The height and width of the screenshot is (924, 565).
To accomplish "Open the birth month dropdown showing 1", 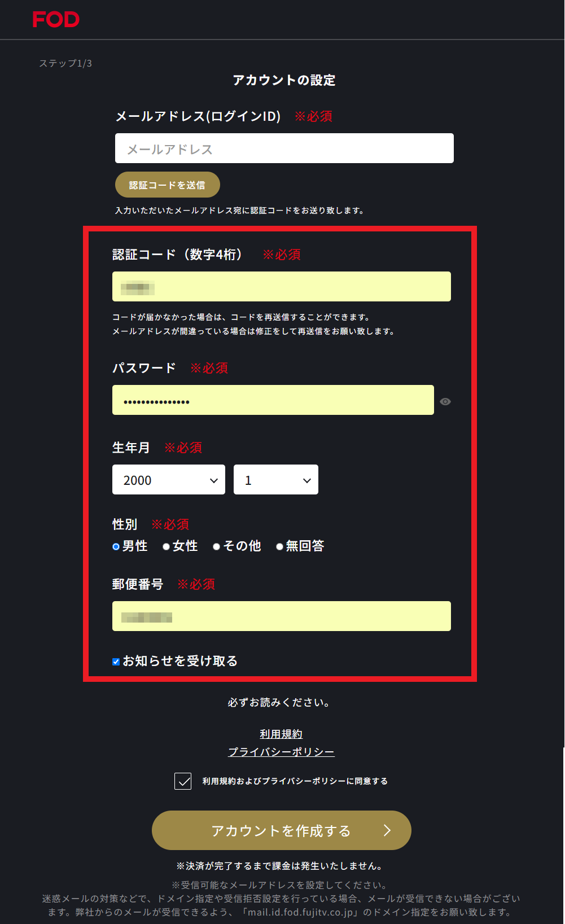I will (x=276, y=480).
